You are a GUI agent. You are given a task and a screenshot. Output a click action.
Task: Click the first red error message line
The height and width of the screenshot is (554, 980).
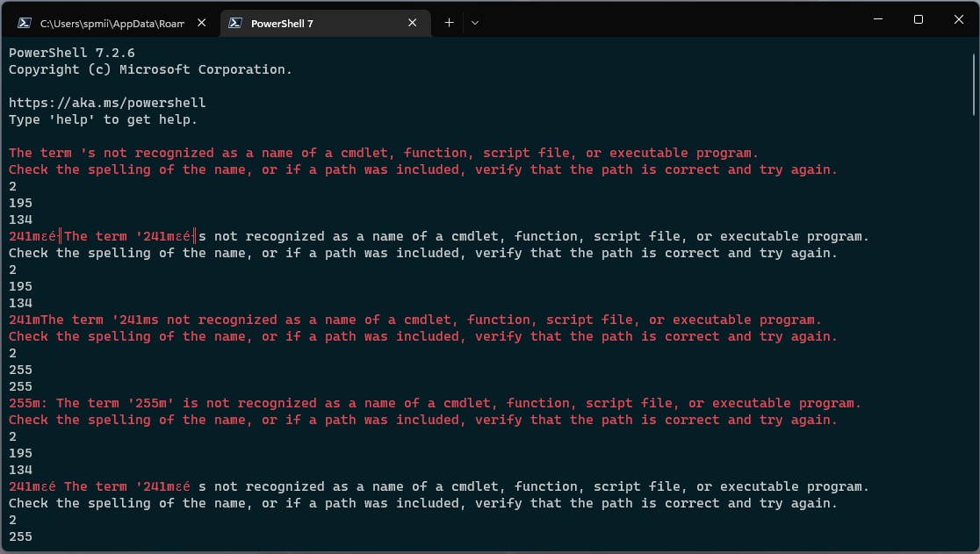382,152
